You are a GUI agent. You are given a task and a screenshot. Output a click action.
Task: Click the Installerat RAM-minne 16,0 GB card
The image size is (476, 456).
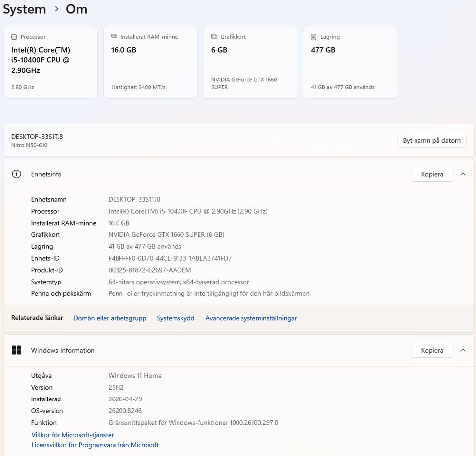tap(150, 62)
